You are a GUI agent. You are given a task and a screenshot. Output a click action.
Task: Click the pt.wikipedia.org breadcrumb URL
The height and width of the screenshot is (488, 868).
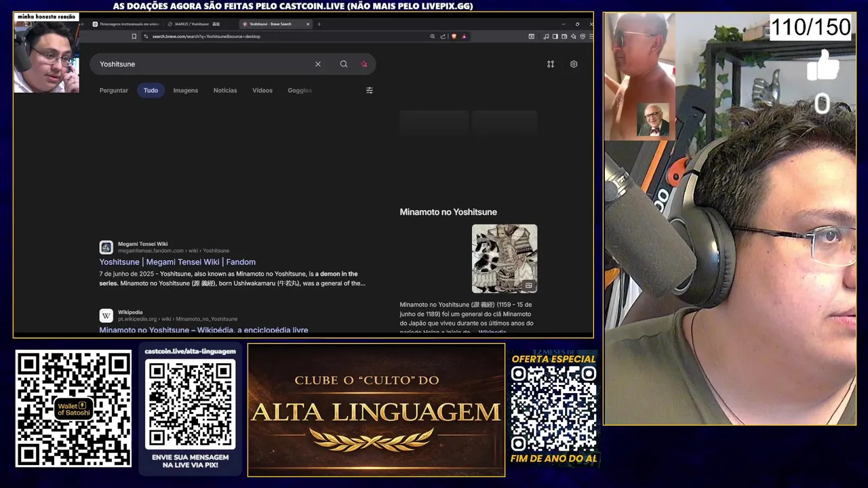(178, 319)
